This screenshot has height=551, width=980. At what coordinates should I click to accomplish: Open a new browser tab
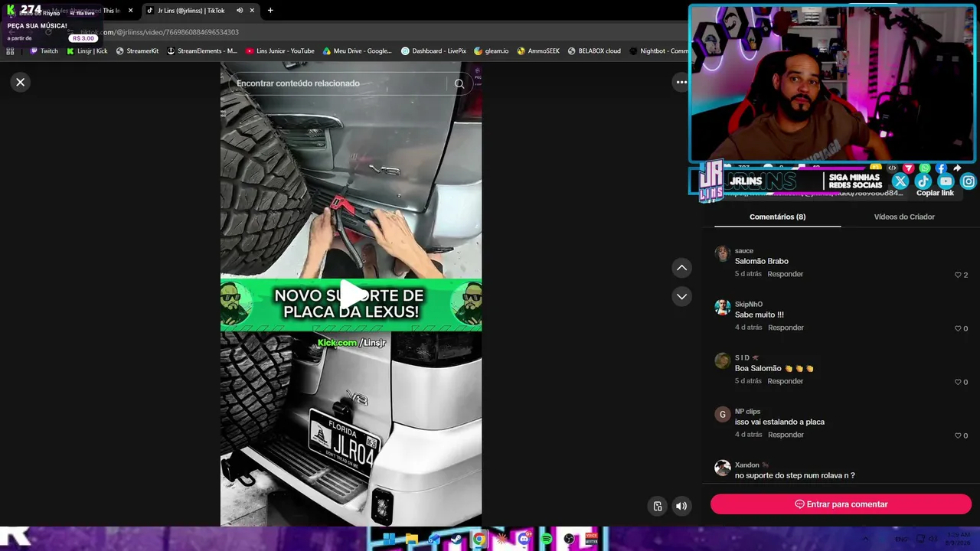click(270, 11)
